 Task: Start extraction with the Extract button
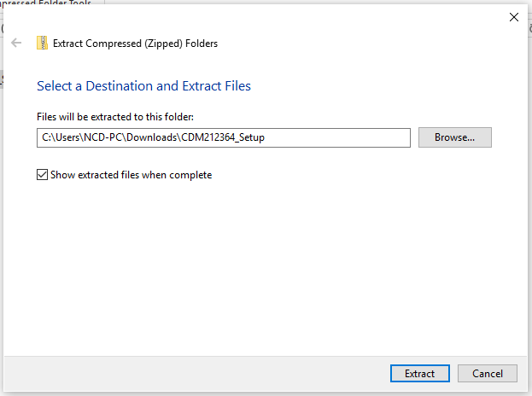coord(419,373)
